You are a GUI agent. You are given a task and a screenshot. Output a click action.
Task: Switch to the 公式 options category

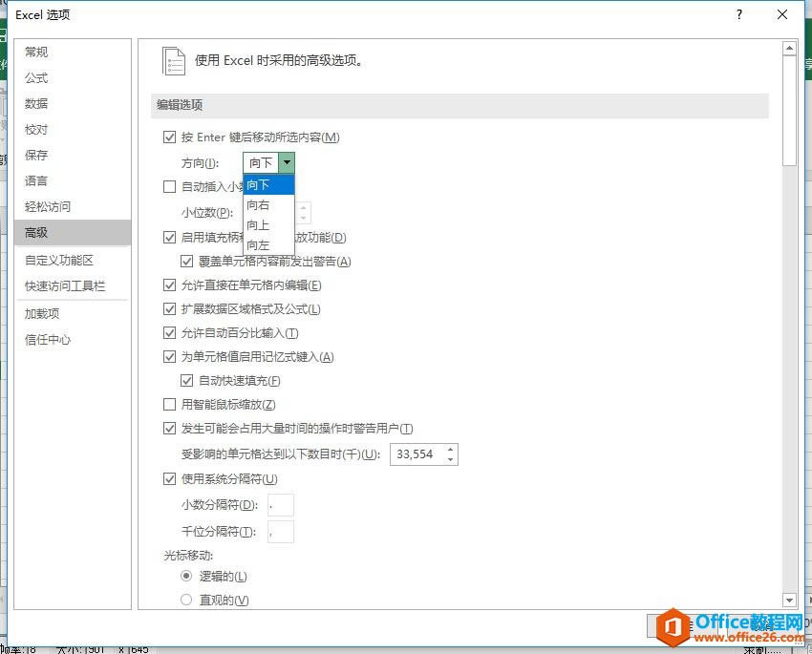coord(35,77)
